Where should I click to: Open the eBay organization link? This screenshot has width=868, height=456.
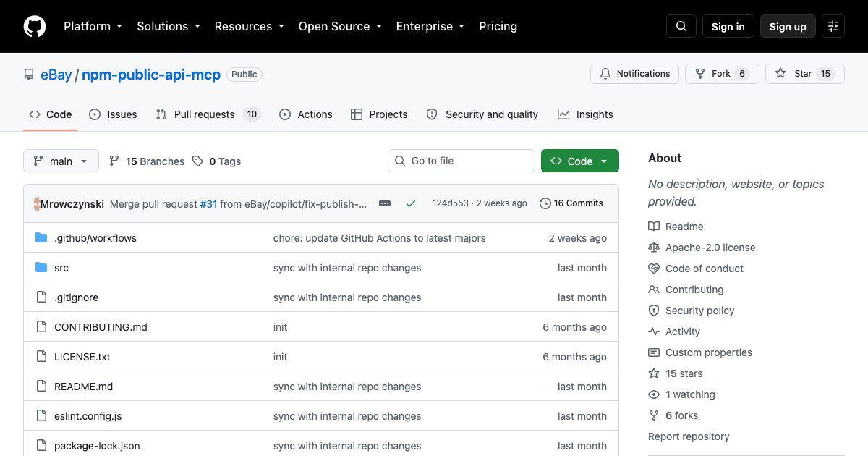click(x=56, y=75)
